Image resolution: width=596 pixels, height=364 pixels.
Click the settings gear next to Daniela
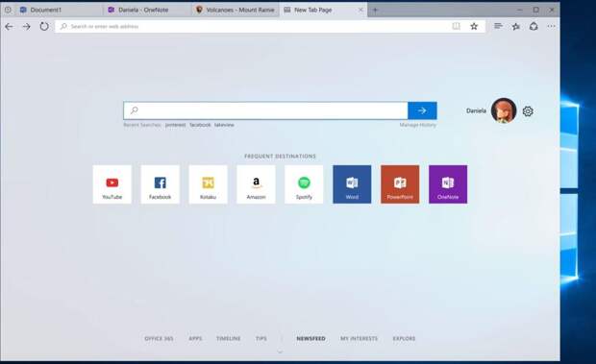(528, 111)
